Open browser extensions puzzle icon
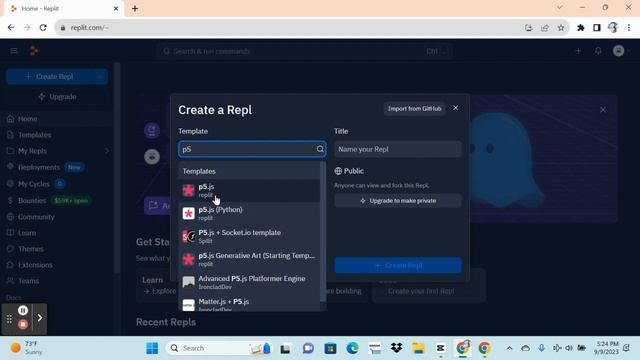The height and width of the screenshot is (360, 640). click(580, 28)
